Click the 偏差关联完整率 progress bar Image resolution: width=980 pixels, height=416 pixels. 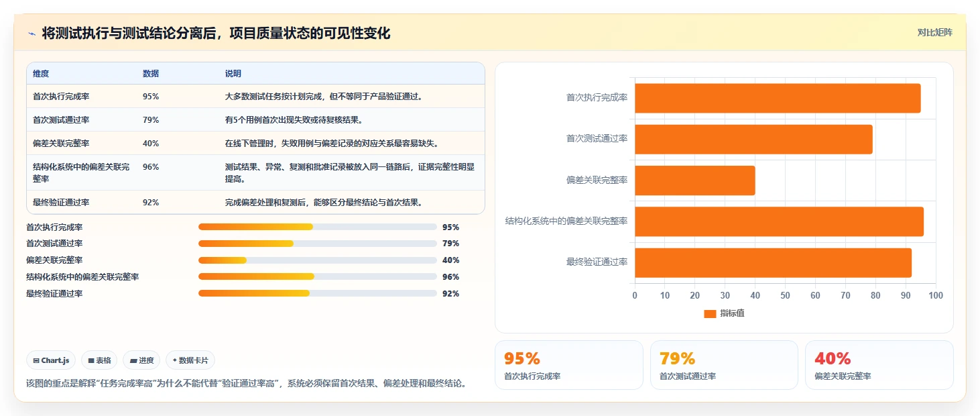(318, 260)
